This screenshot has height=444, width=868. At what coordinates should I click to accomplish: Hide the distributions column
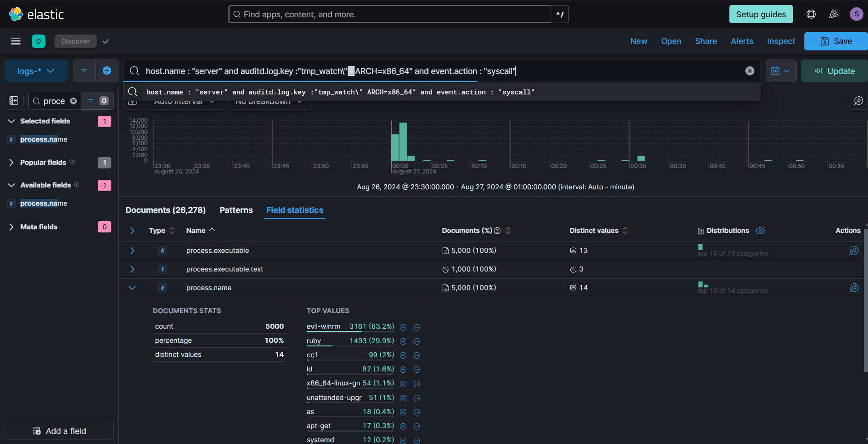pos(760,231)
